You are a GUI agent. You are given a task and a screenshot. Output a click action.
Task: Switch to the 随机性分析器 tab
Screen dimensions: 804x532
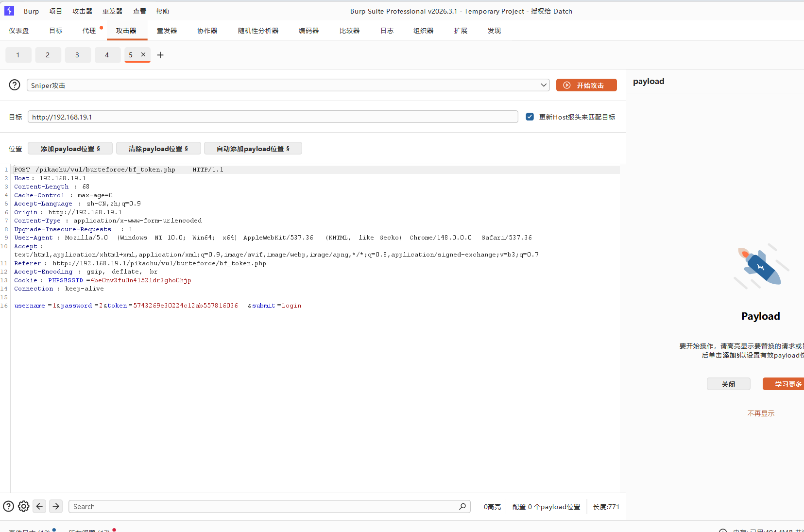(x=258, y=31)
